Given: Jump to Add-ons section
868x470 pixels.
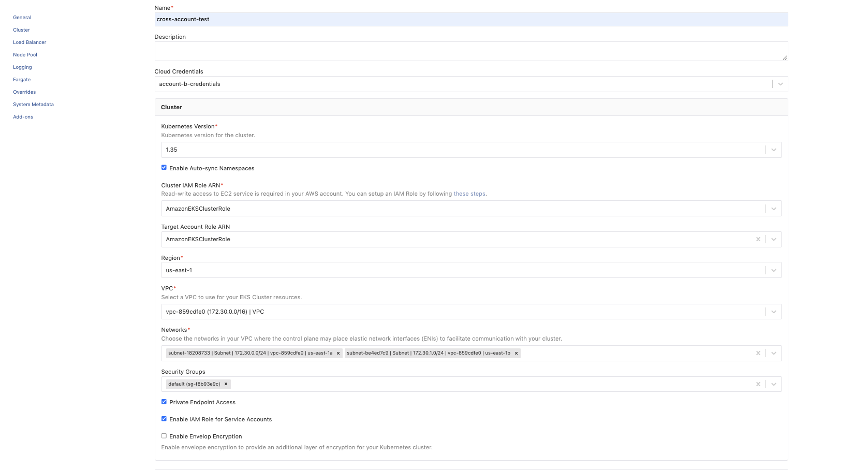Looking at the screenshot, I should pyautogui.click(x=23, y=117).
